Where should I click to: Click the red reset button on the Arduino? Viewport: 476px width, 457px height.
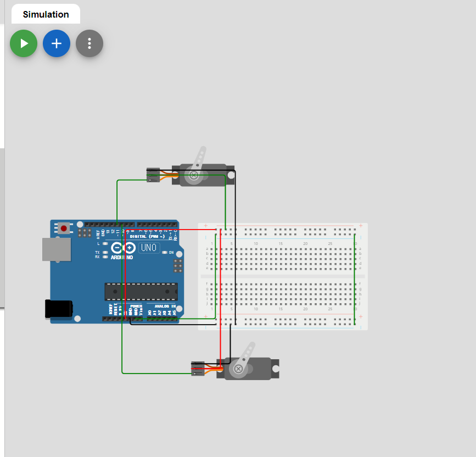pos(64,228)
